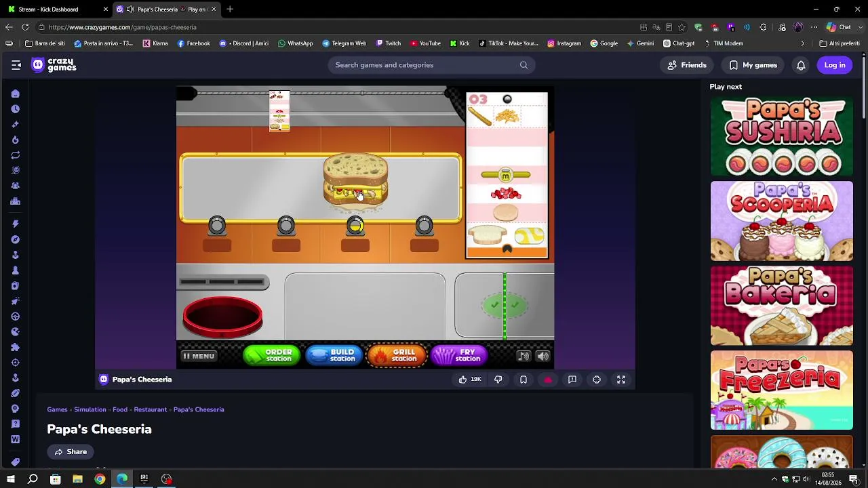The width and height of the screenshot is (868, 488).
Task: Add this page to favorites star
Action: coord(682,27)
